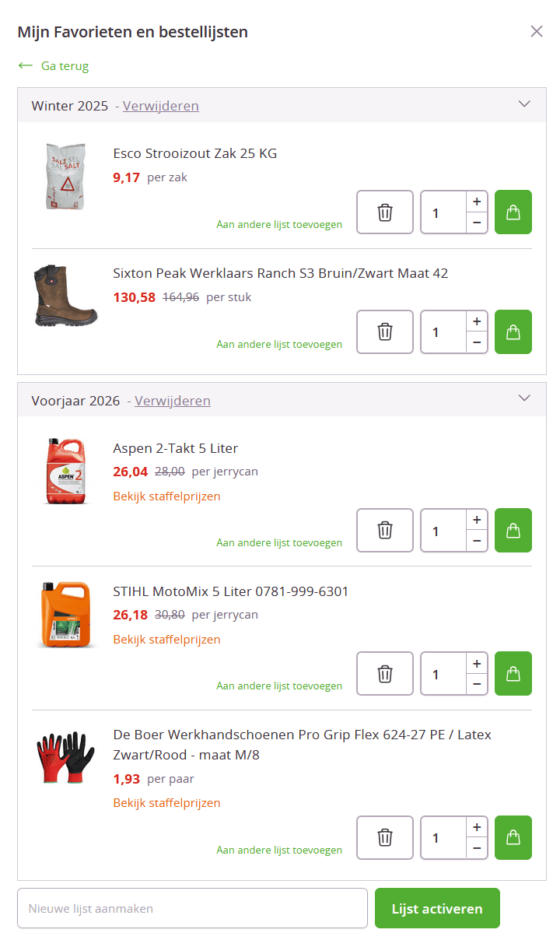Add Sixton Peak boots to another list
560x947 pixels.
pos(279,345)
